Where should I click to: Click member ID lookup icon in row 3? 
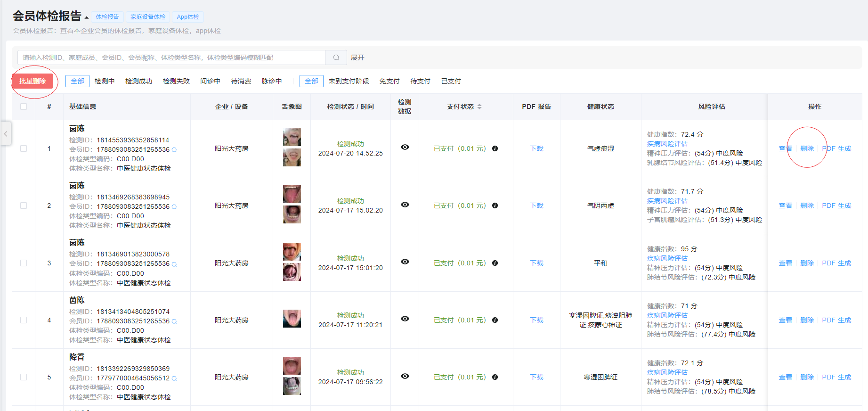174,264
